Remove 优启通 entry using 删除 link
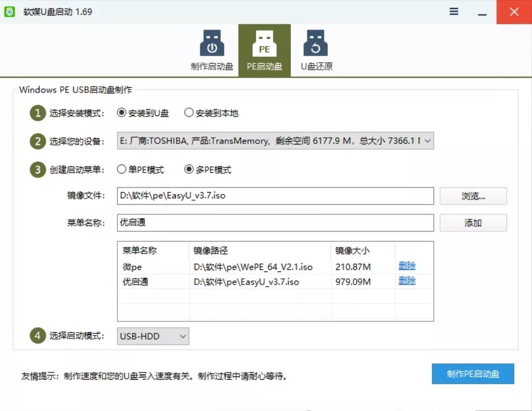This screenshot has width=532, height=411. 407,281
